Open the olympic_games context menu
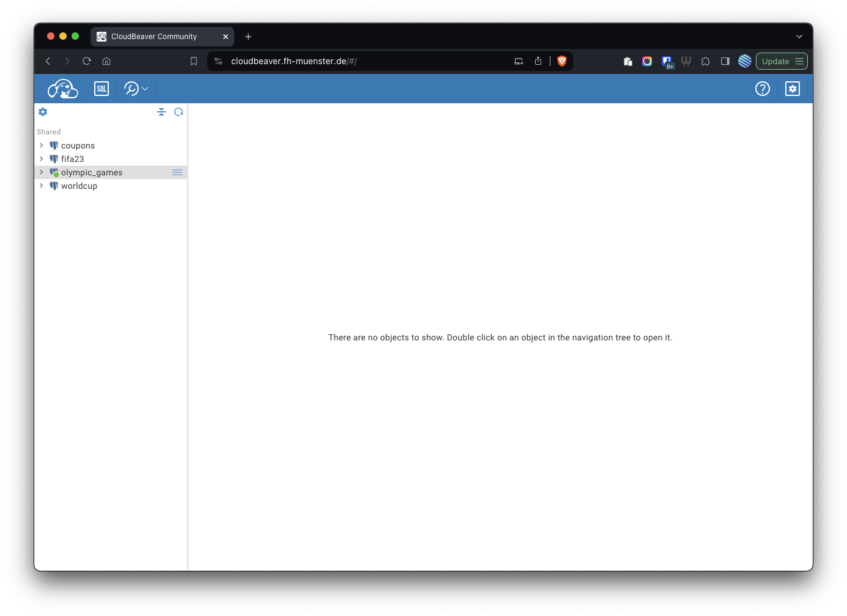 [x=177, y=172]
